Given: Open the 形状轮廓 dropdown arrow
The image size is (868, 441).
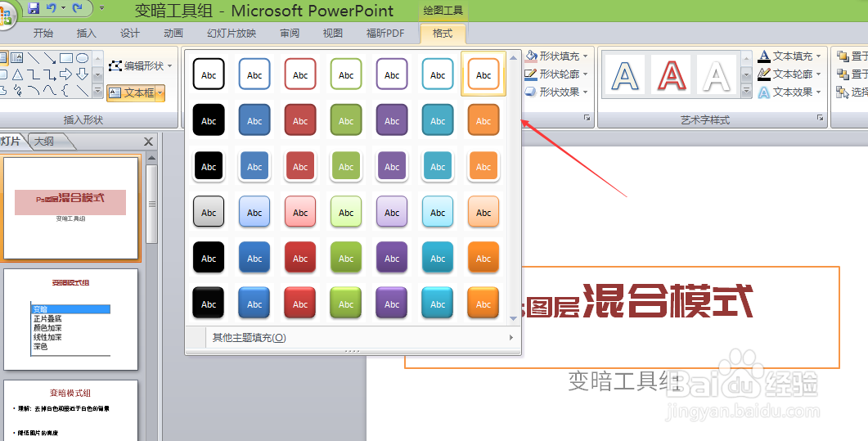Looking at the screenshot, I should pyautogui.click(x=585, y=74).
